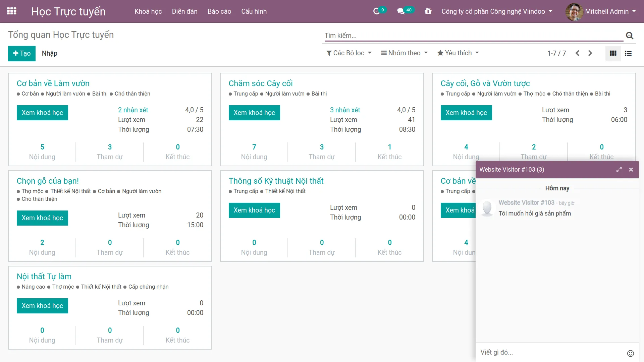Click message Tôi muốn hỏi giá sản phẩm
644x362 pixels.
click(535, 214)
